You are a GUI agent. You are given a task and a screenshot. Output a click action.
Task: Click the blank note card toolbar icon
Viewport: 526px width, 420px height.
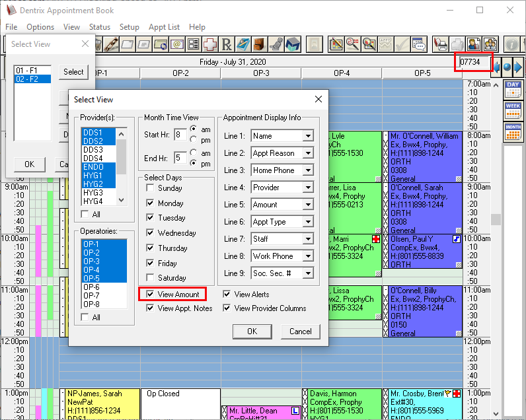128,44
